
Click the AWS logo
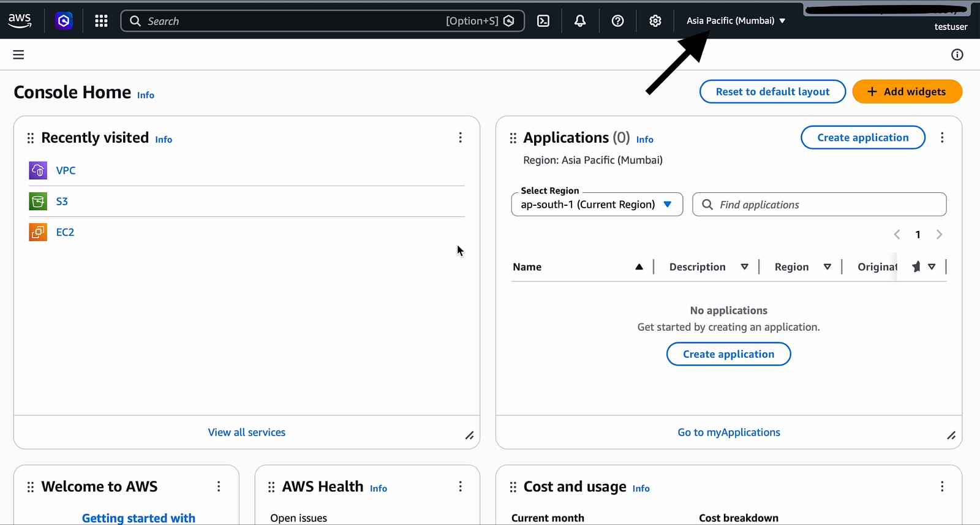pyautogui.click(x=20, y=20)
